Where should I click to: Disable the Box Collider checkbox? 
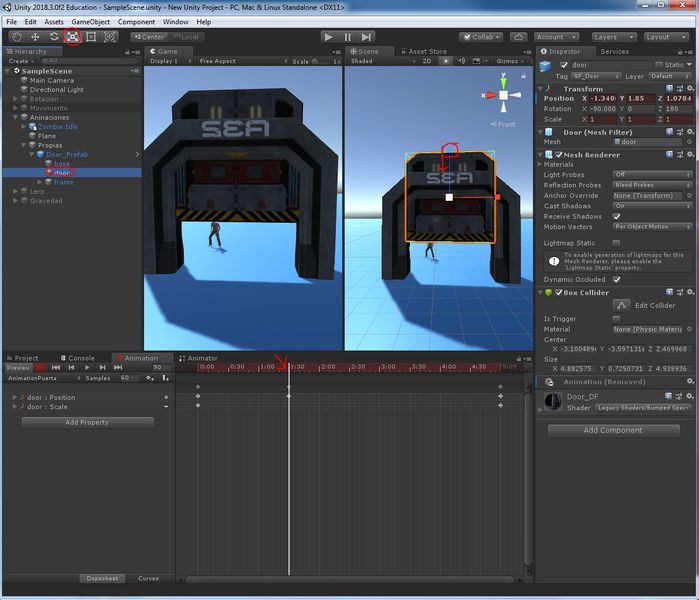[x=559, y=292]
